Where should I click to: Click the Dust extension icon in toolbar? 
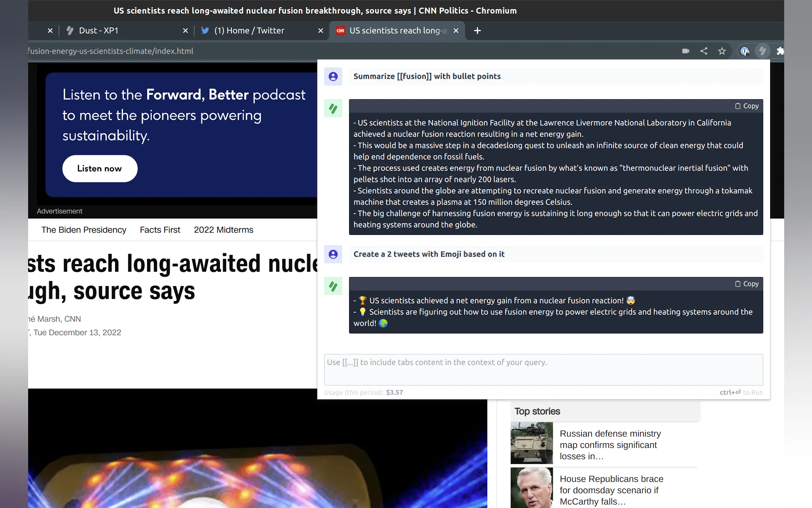tap(763, 51)
